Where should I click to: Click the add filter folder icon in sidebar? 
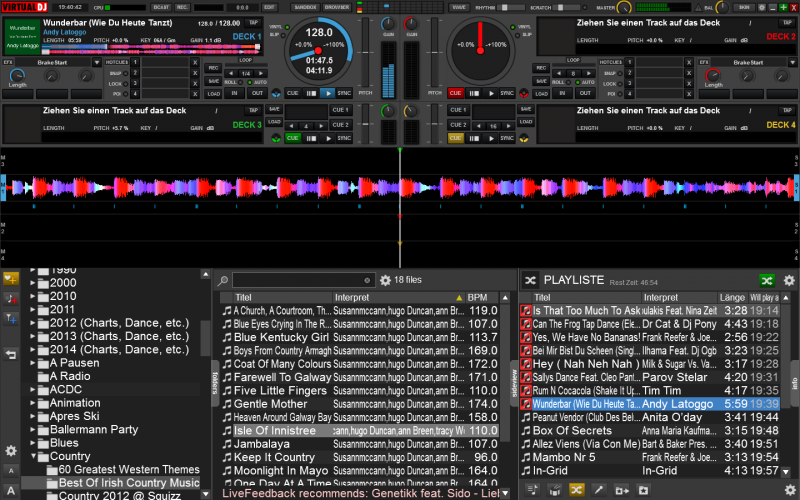point(11,319)
